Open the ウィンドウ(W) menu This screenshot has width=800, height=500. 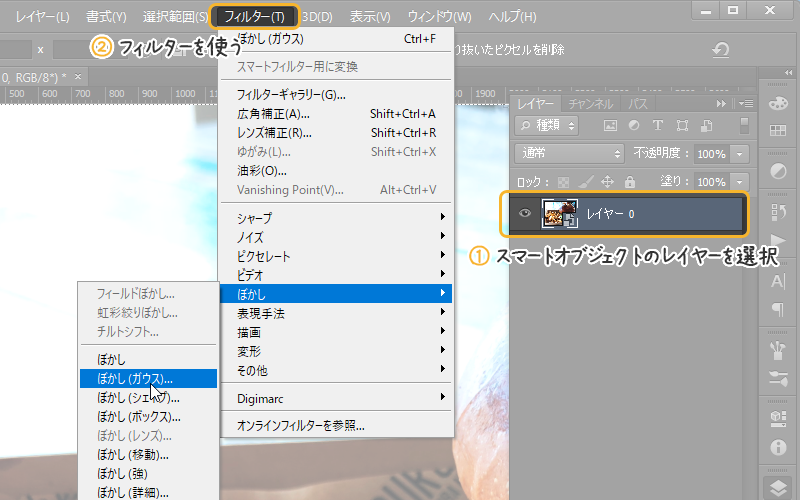point(439,17)
